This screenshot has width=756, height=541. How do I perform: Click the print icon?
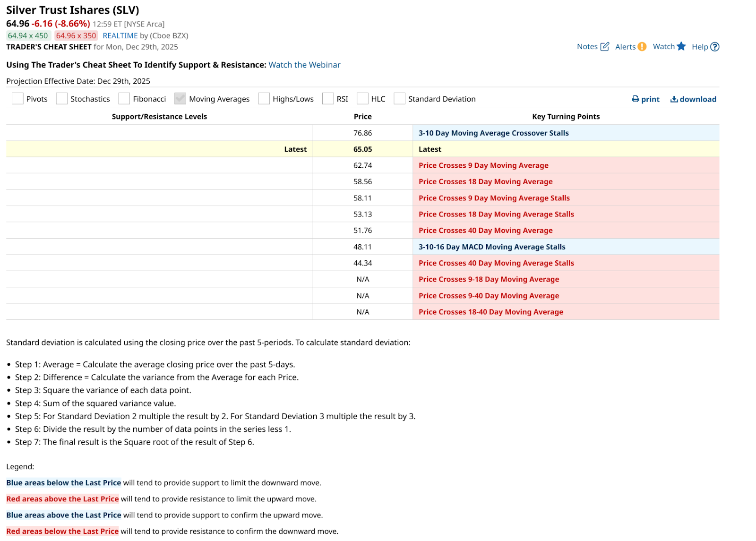click(636, 99)
